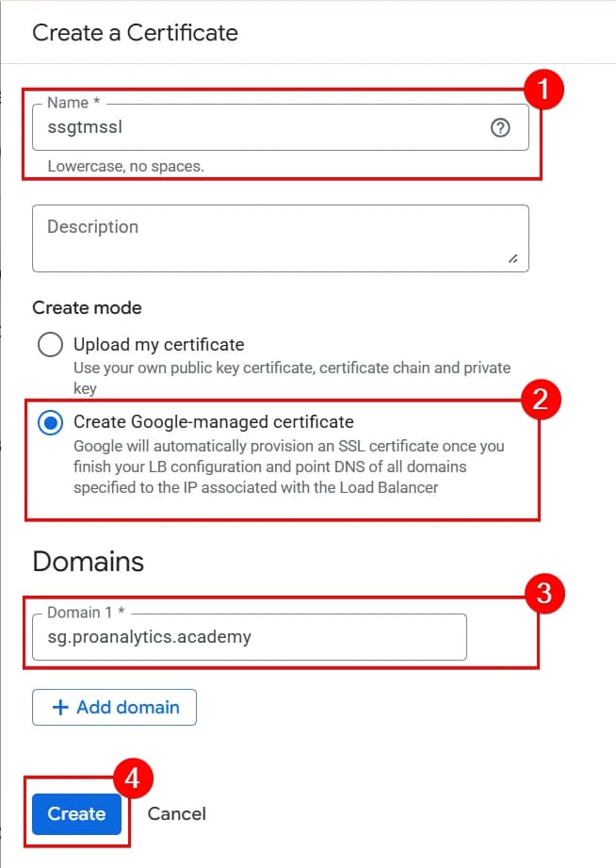Screen dimensions: 616x868
Task: Select the Upload my certificate option
Action: click(50, 345)
